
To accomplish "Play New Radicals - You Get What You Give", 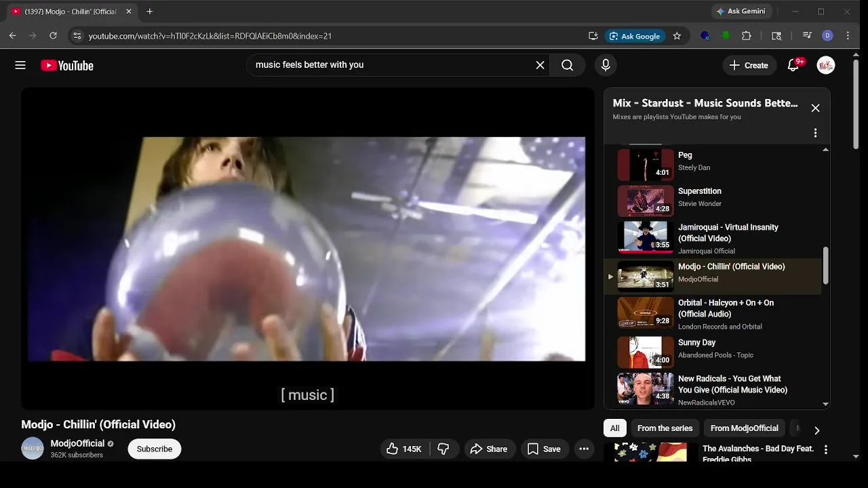I will pos(712,390).
